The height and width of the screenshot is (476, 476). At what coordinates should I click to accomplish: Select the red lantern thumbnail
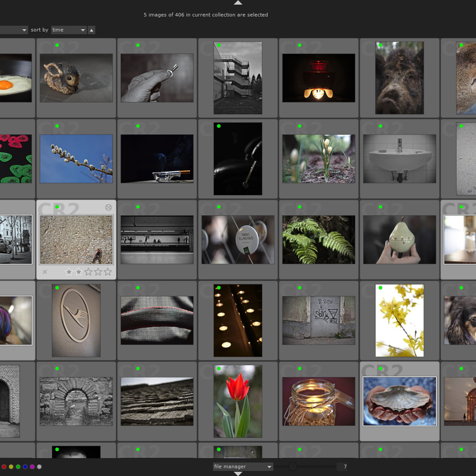[x=319, y=78]
